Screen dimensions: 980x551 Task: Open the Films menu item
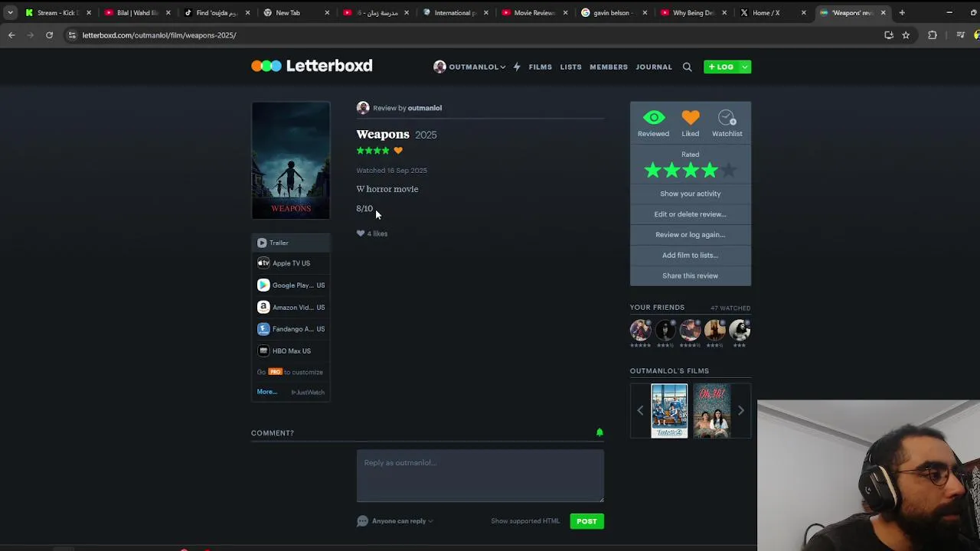coord(540,67)
